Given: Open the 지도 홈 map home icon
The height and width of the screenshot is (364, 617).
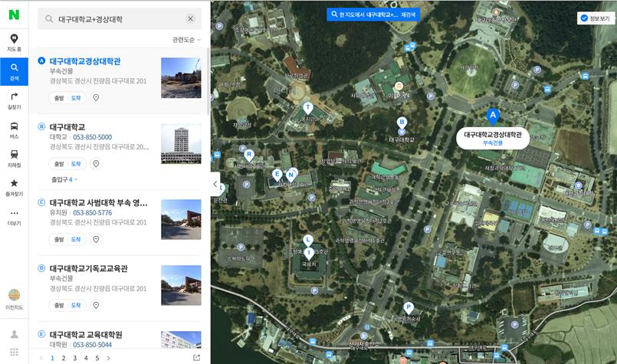Looking at the screenshot, I should point(14,43).
